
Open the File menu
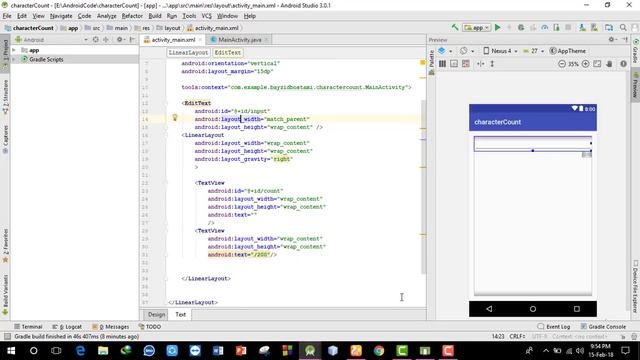click(x=7, y=16)
